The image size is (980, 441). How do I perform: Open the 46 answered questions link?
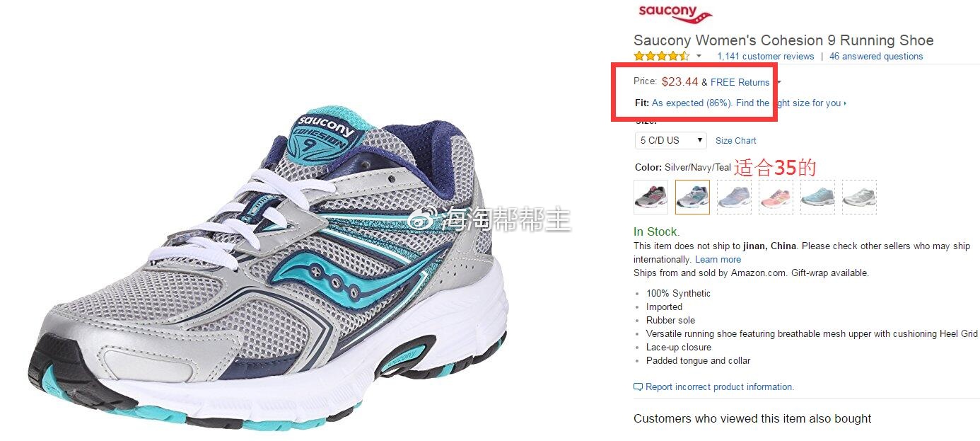[876, 57]
